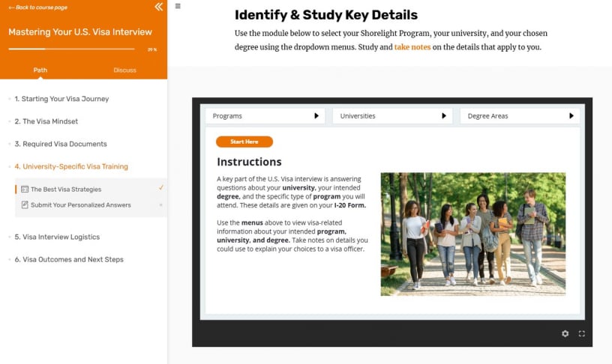This screenshot has width=612, height=364.
Task: Click the edit icon beside Submit Your Personalized Answers
Action: (x=25, y=205)
